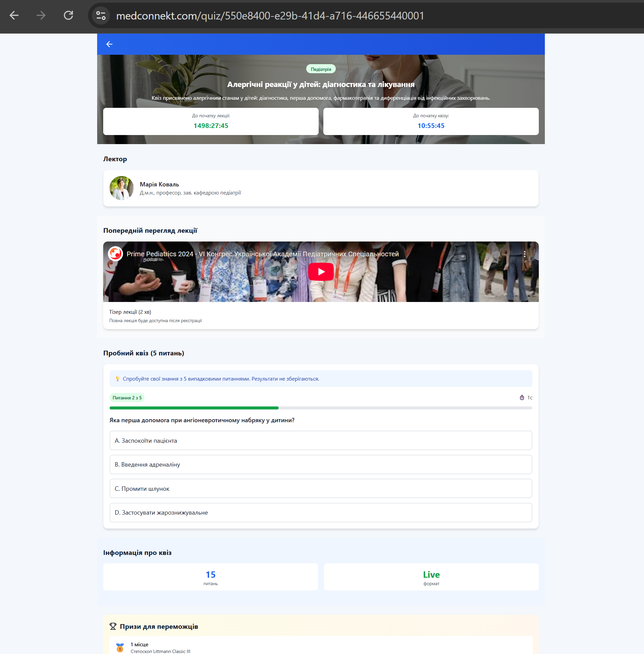Navigate back using browser back arrow
The width and height of the screenshot is (644, 654).
(14, 15)
